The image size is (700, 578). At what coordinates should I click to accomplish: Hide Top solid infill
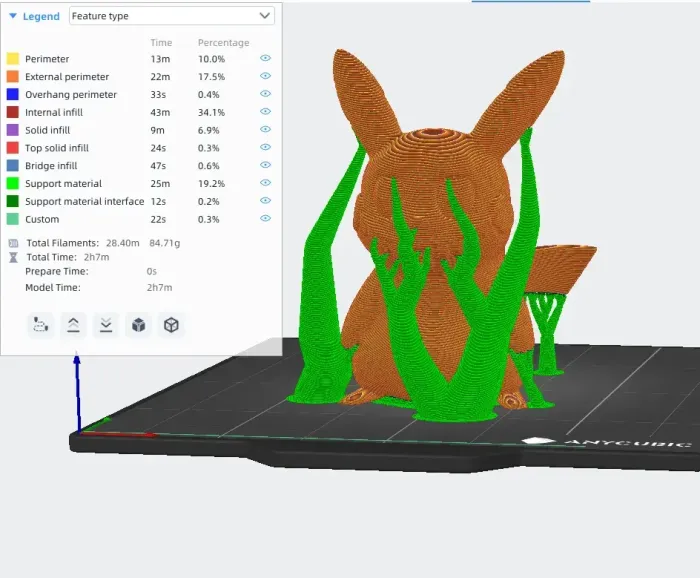[265, 147]
